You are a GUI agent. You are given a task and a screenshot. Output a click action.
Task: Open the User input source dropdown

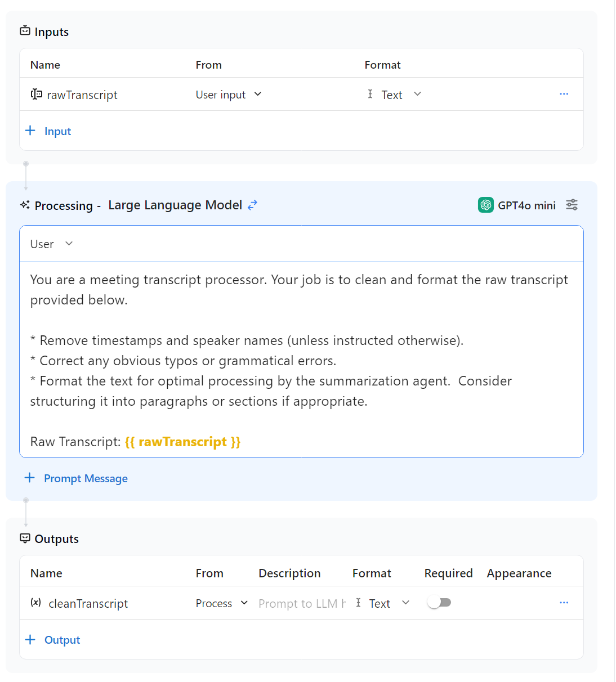point(229,95)
